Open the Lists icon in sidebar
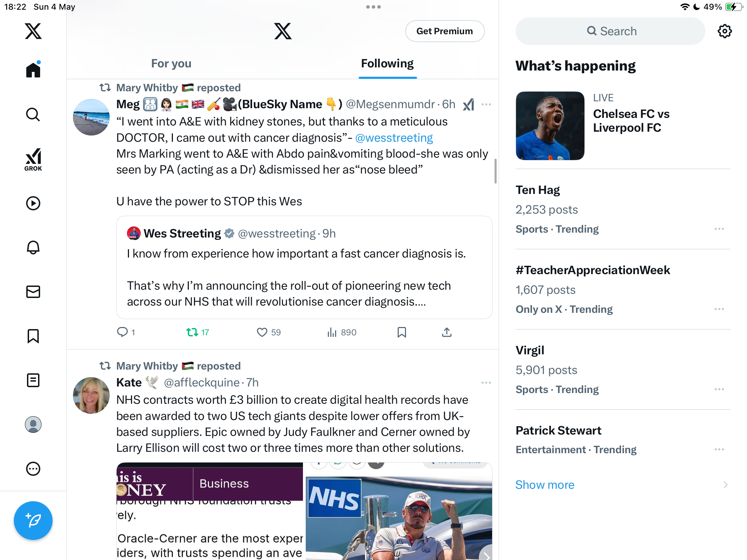Viewport: 747px width, 560px height. [x=33, y=380]
